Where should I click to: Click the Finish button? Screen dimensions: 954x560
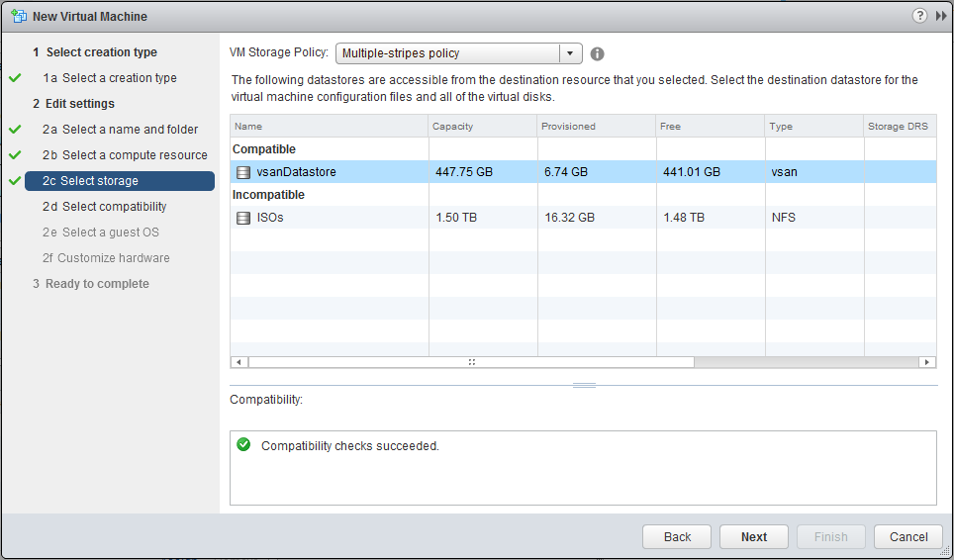(x=830, y=537)
